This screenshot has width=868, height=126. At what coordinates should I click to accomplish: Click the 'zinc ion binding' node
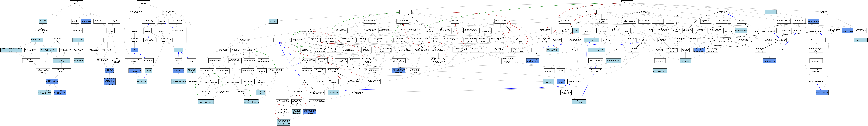(79, 61)
